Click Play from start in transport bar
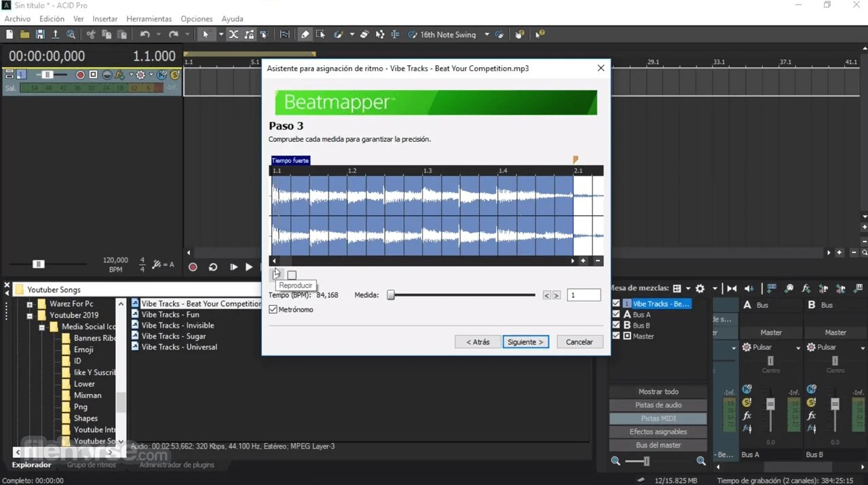 233,267
